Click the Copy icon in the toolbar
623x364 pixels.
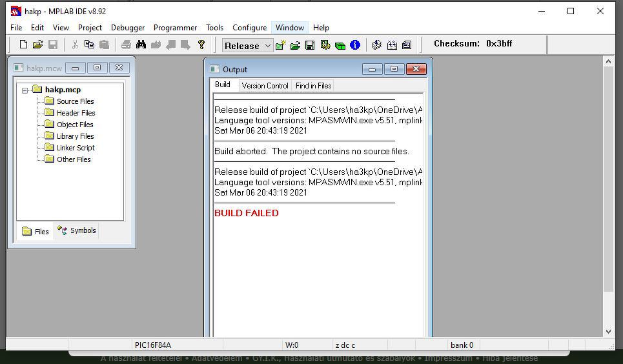[89, 45]
